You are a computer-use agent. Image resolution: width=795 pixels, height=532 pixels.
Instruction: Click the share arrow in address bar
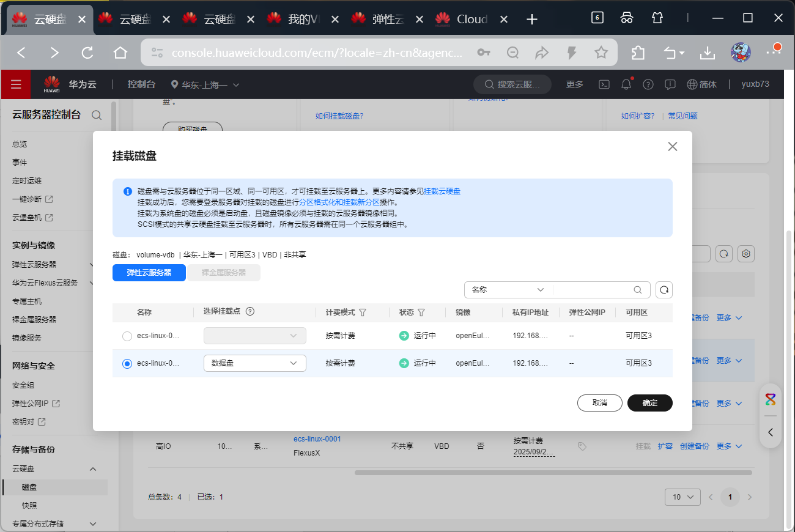pos(542,53)
